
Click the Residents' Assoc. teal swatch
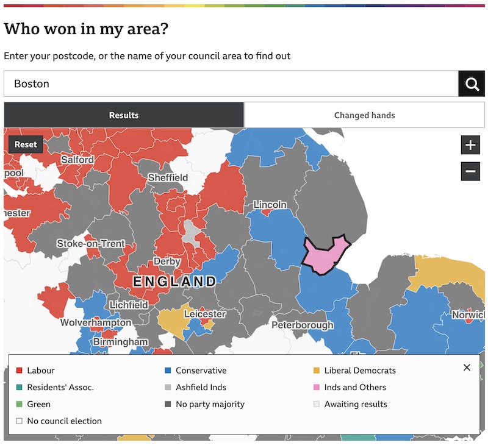coord(19,388)
